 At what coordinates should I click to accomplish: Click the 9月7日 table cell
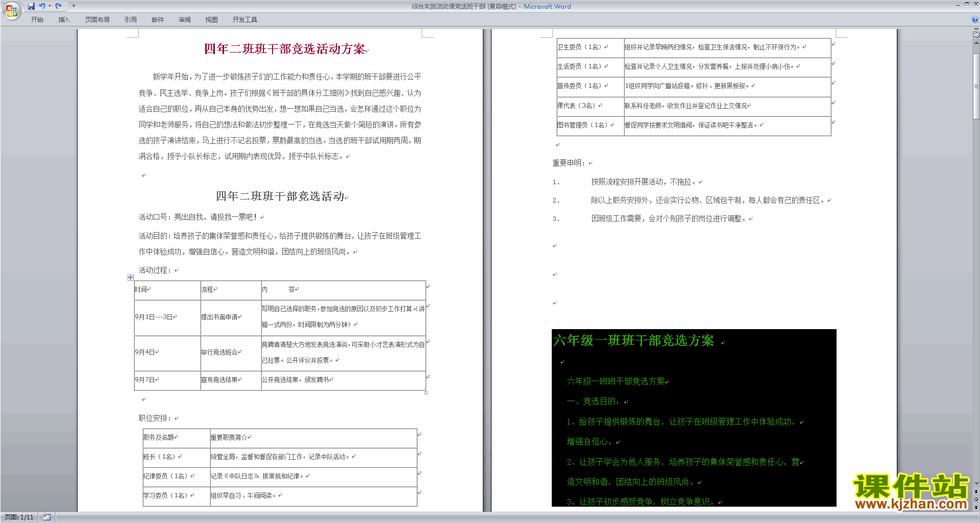pyautogui.click(x=167, y=380)
